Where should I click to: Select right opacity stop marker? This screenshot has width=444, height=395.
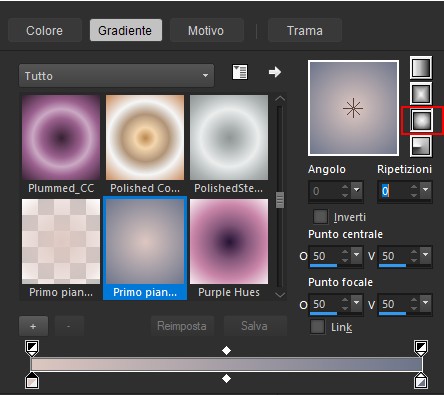click(421, 348)
